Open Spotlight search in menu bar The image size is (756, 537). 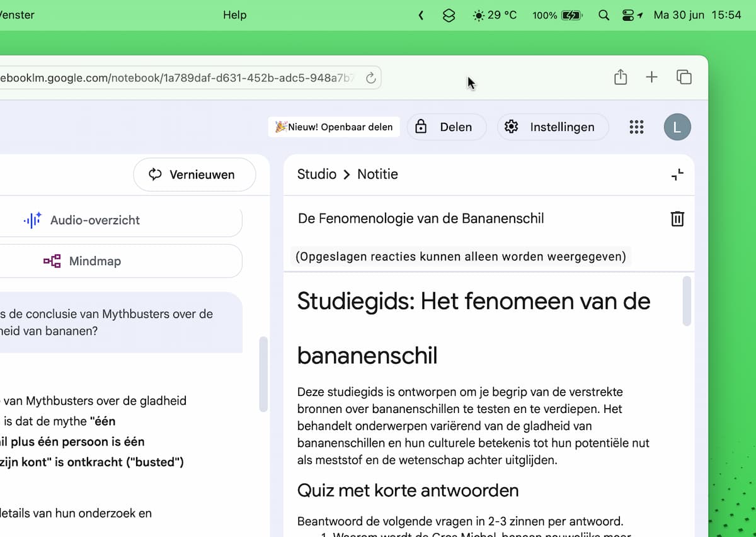pyautogui.click(x=604, y=15)
